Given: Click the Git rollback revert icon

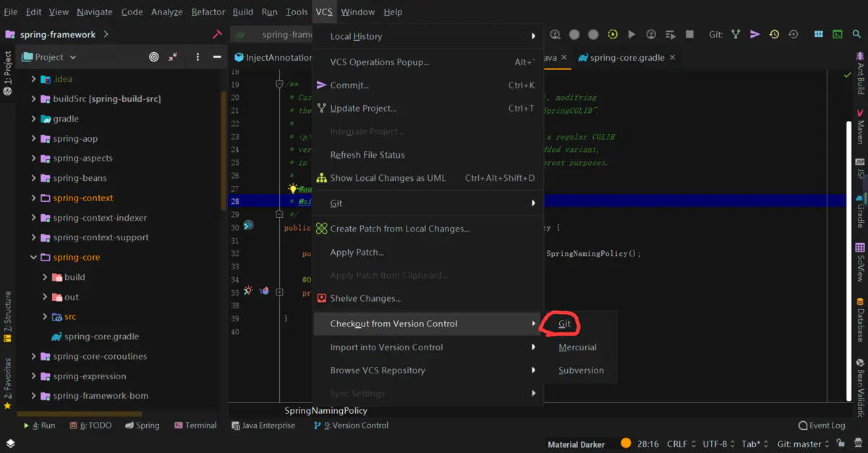Looking at the screenshot, I should point(793,34).
